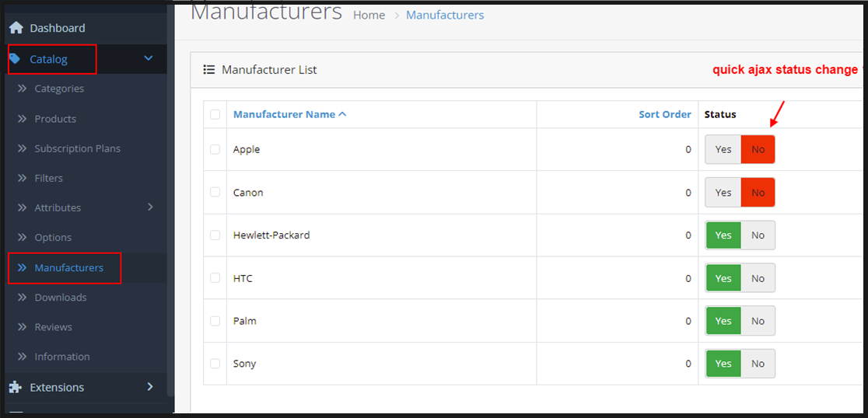Click the double-arrow icon beside Products
The width and height of the screenshot is (868, 418).
(x=22, y=119)
